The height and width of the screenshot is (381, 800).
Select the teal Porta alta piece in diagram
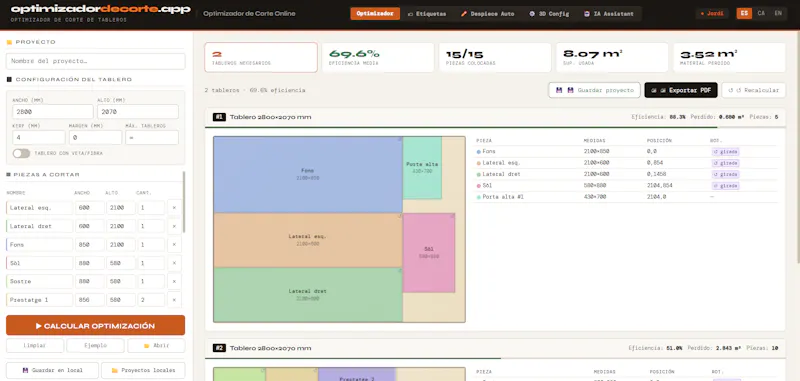pos(422,168)
